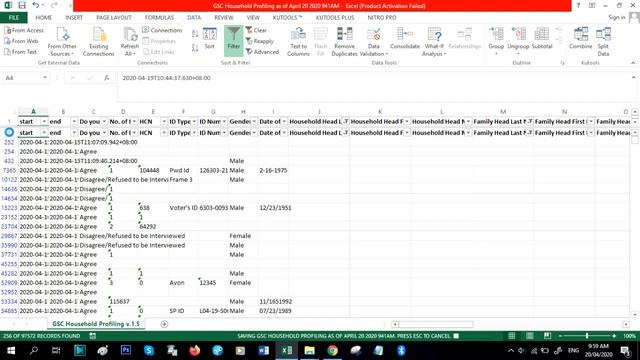Switch to INSERT ribbon tab
The height and width of the screenshot is (360, 640).
(74, 18)
